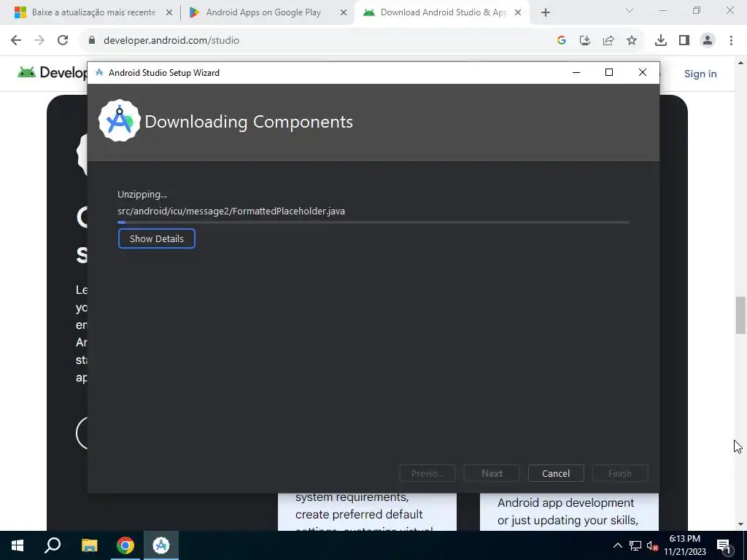
Task: Open the clock and calendar 6:13 PM
Action: tap(684, 545)
